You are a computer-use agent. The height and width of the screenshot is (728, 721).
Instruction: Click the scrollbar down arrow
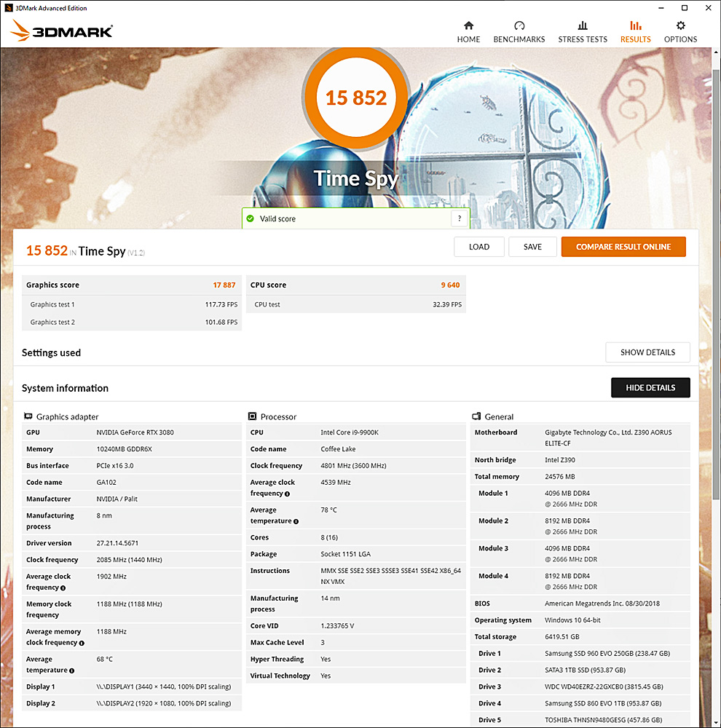coord(716,722)
